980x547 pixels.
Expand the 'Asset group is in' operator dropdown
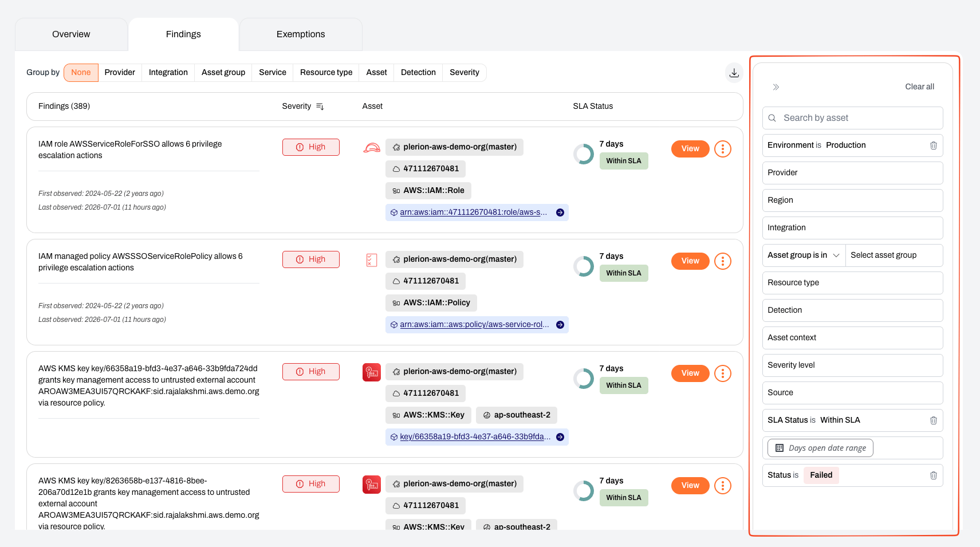pyautogui.click(x=804, y=255)
